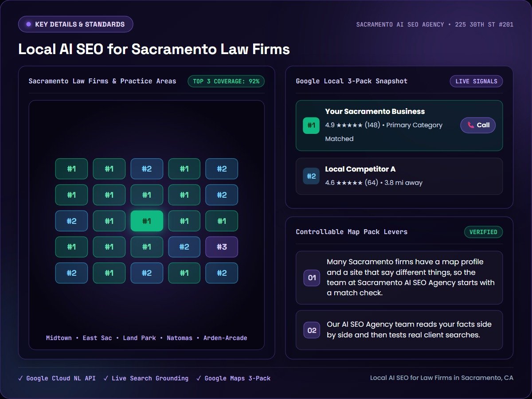This screenshot has width=532, height=399.
Task: Click the phone icon in the Call button
Action: (470, 125)
